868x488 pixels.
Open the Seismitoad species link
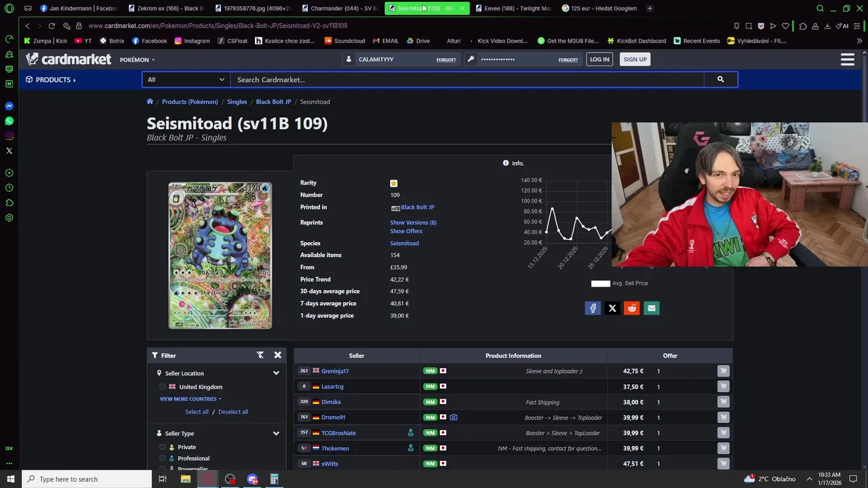(x=404, y=243)
